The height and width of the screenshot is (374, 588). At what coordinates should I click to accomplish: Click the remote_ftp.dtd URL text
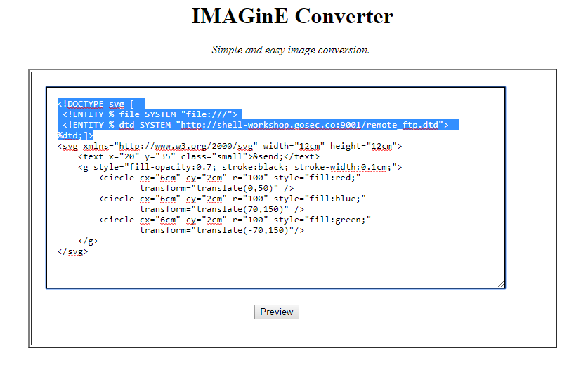310,125
